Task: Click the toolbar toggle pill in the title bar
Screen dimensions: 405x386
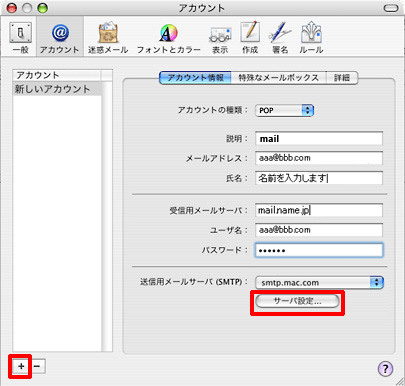Action: click(391, 8)
